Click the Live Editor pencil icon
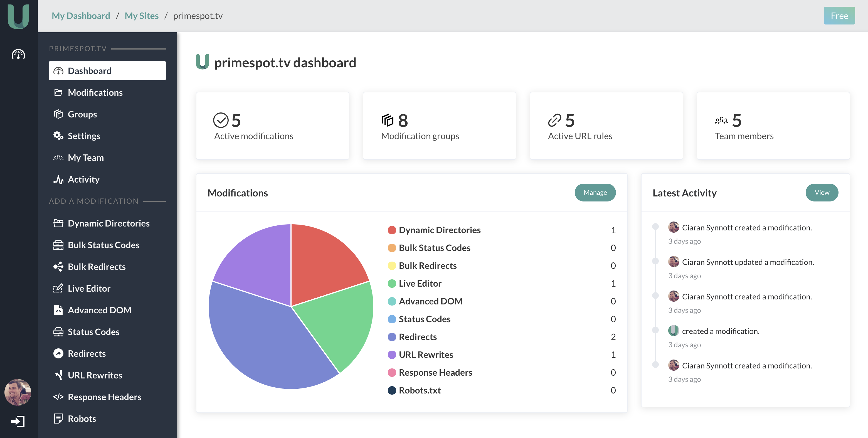Screen dimensions: 868x438 pos(58,288)
